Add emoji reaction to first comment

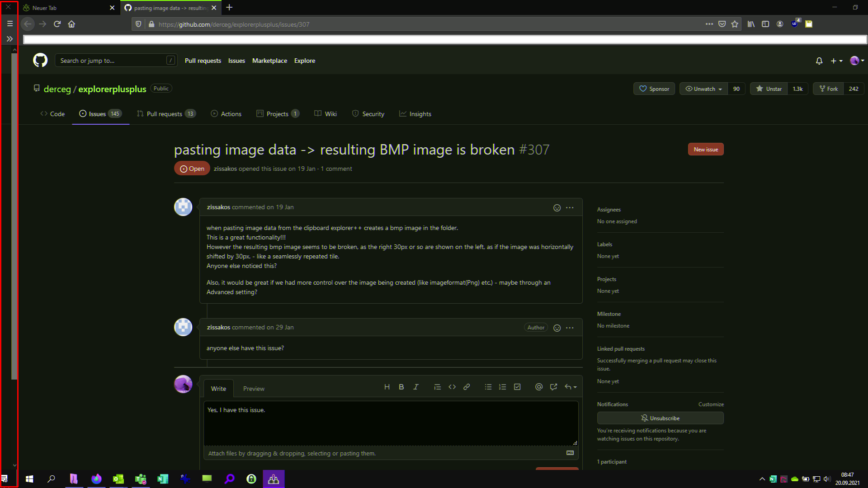[x=557, y=208]
